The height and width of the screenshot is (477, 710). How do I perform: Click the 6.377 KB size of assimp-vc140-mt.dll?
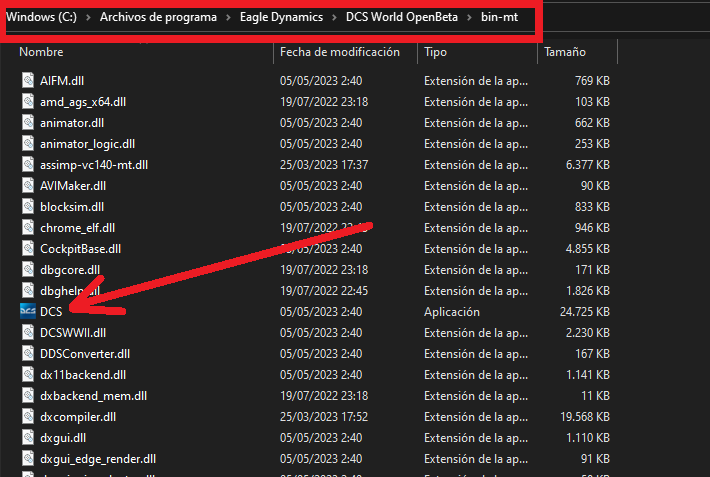coord(588,165)
